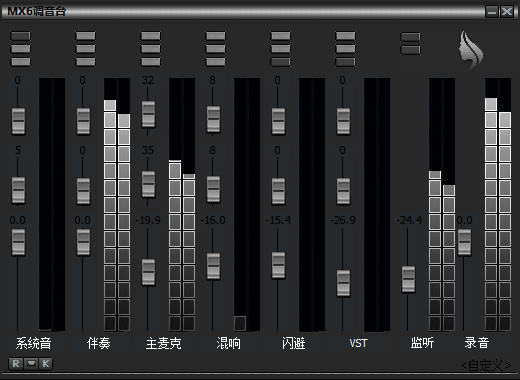Click 主麦克 middle slider knob showing 35
The image size is (520, 380).
148,184
